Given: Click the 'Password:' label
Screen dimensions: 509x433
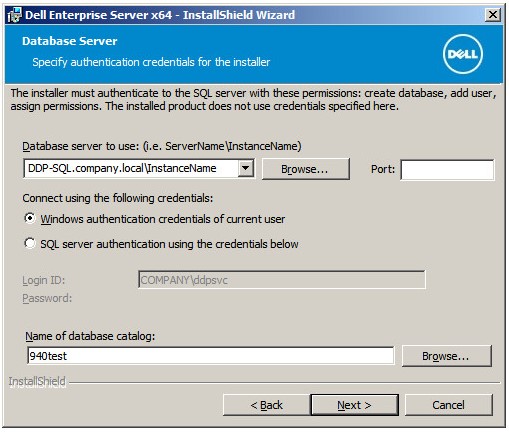Looking at the screenshot, I should [x=47, y=298].
